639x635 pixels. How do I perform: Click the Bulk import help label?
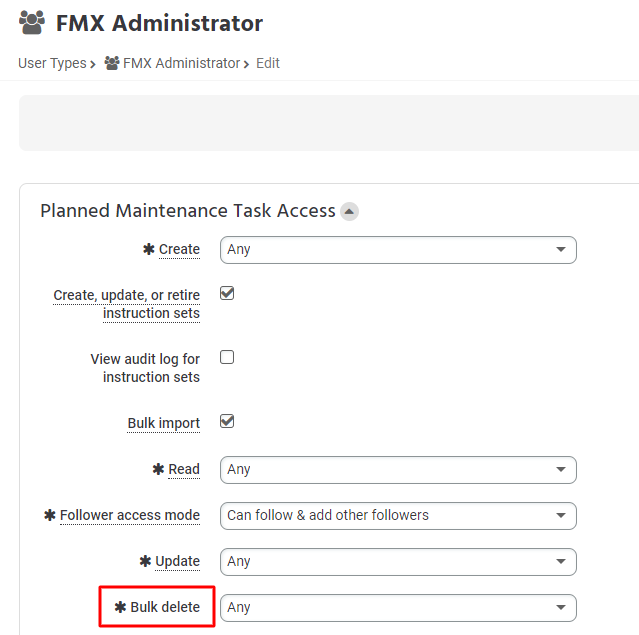[163, 423]
